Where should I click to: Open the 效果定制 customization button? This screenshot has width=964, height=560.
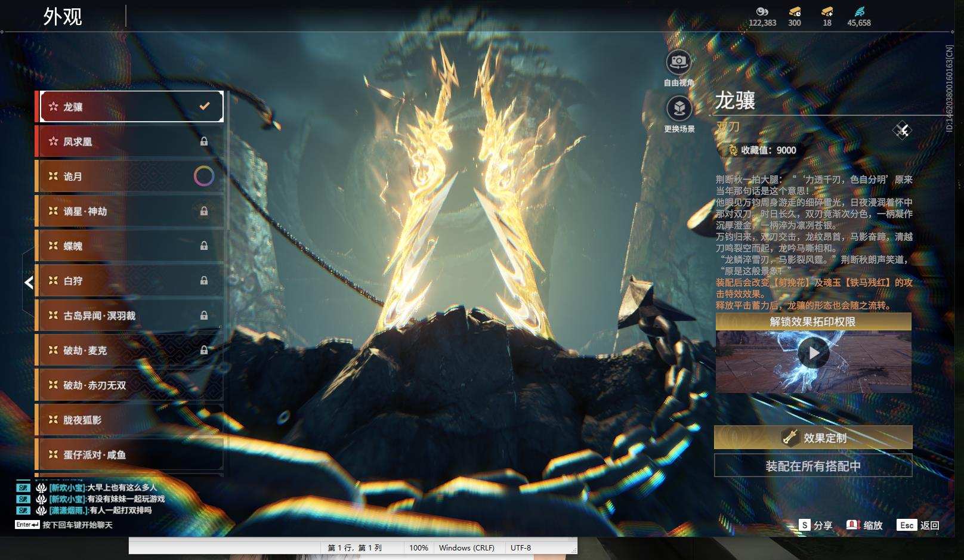coord(813,437)
